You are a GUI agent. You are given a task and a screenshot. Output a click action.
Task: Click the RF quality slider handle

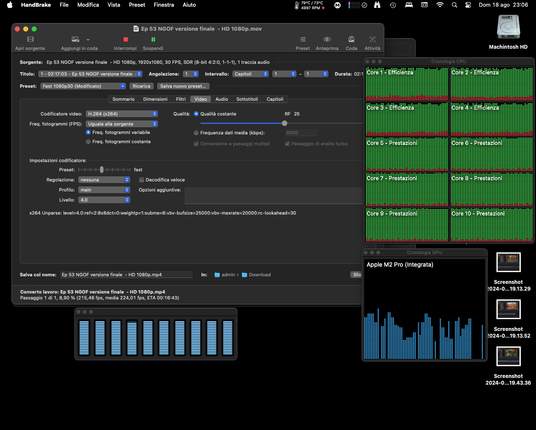click(x=284, y=123)
